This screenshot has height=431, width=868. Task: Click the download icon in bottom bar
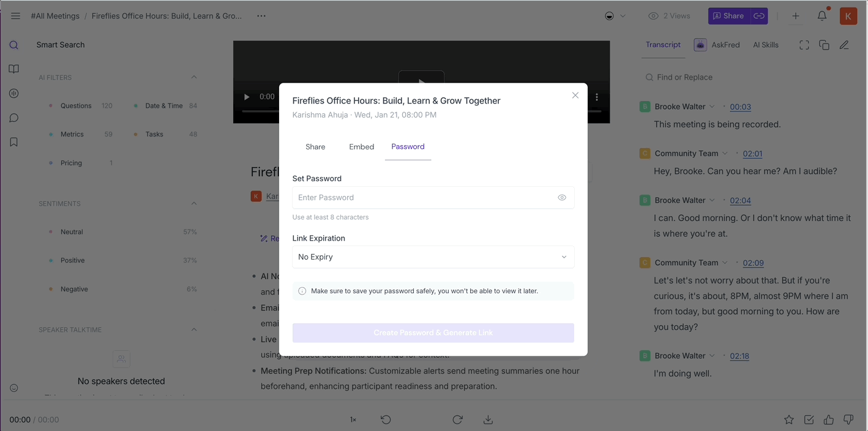[x=488, y=419]
